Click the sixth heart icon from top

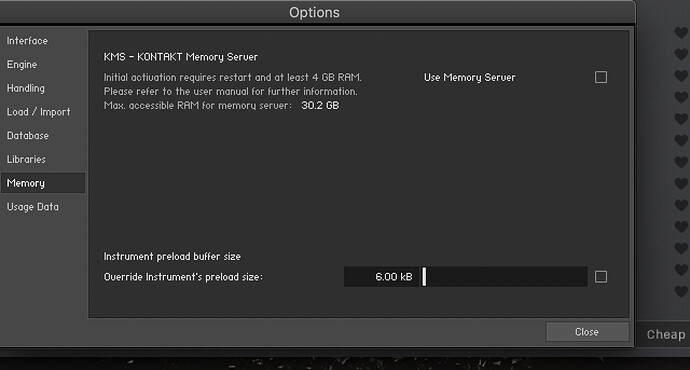[681, 140]
